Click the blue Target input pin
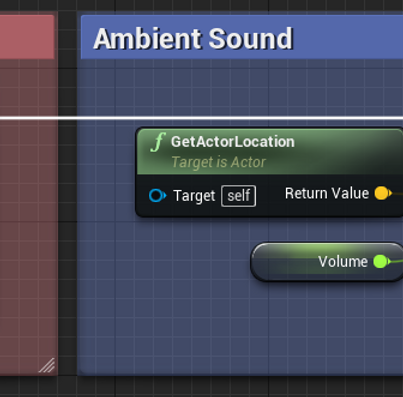The width and height of the screenshot is (403, 397). pos(157,196)
